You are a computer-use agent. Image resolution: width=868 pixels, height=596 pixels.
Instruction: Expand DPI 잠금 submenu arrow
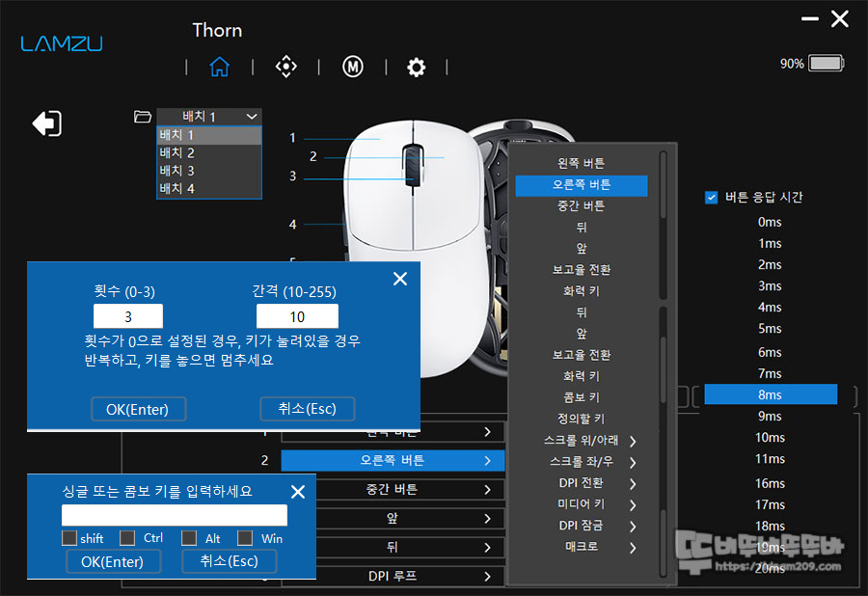633,527
